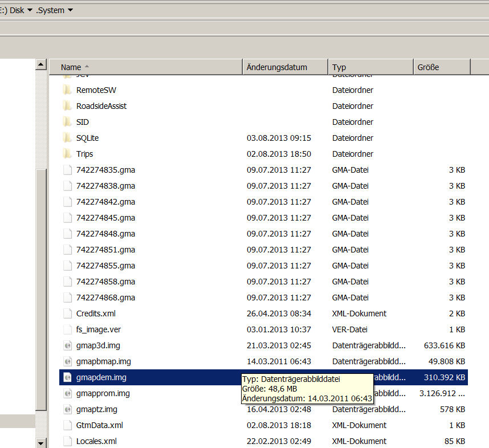The image size is (489, 448).
Task: Click the gmaptz.img disk image icon
Action: pos(67,409)
